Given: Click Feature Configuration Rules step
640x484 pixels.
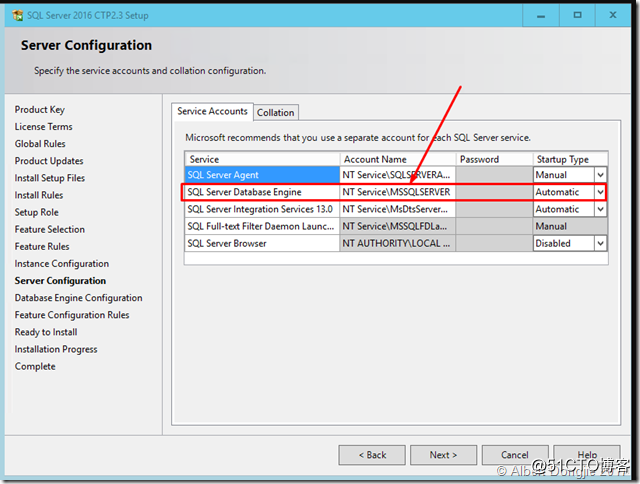Looking at the screenshot, I should click(x=72, y=315).
